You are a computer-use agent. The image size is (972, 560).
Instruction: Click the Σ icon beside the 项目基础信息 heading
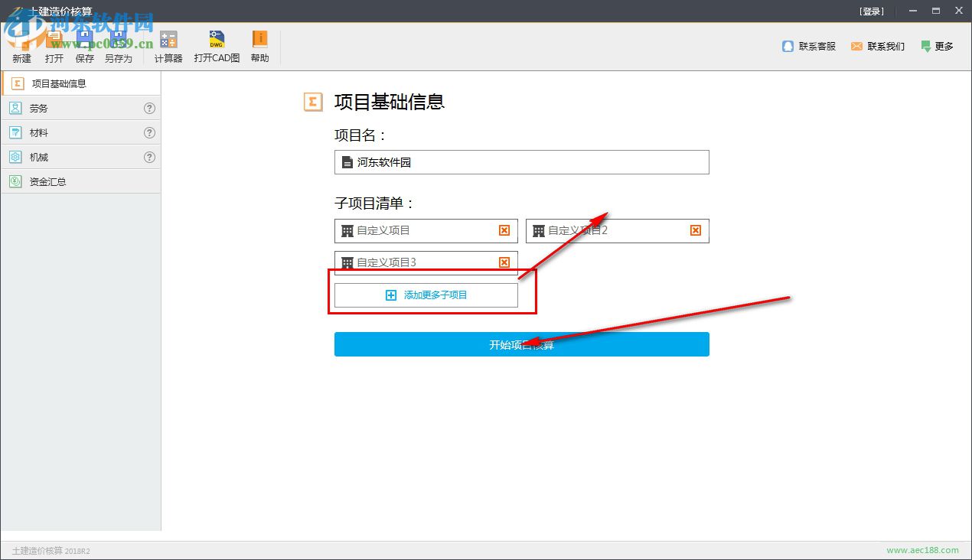313,102
